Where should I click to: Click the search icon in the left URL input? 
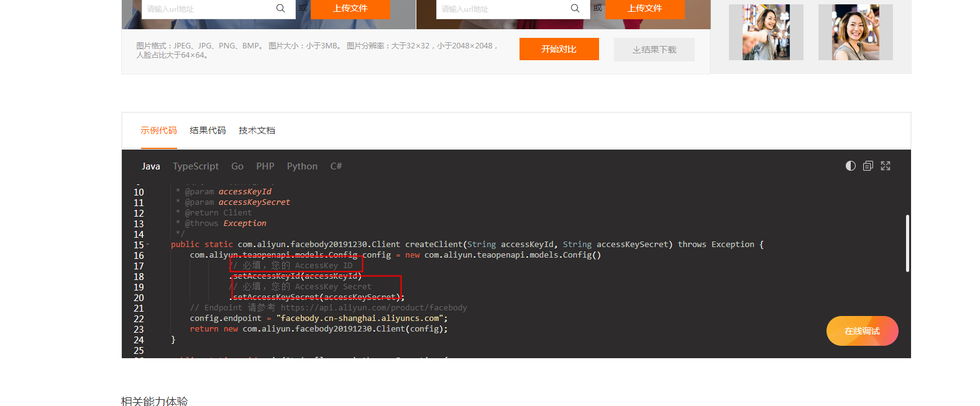(x=280, y=8)
